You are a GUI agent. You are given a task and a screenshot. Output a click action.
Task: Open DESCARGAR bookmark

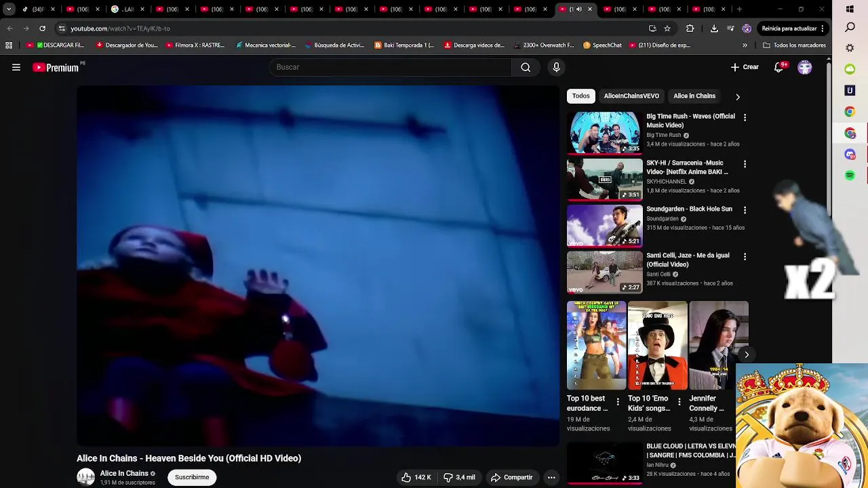[56, 45]
